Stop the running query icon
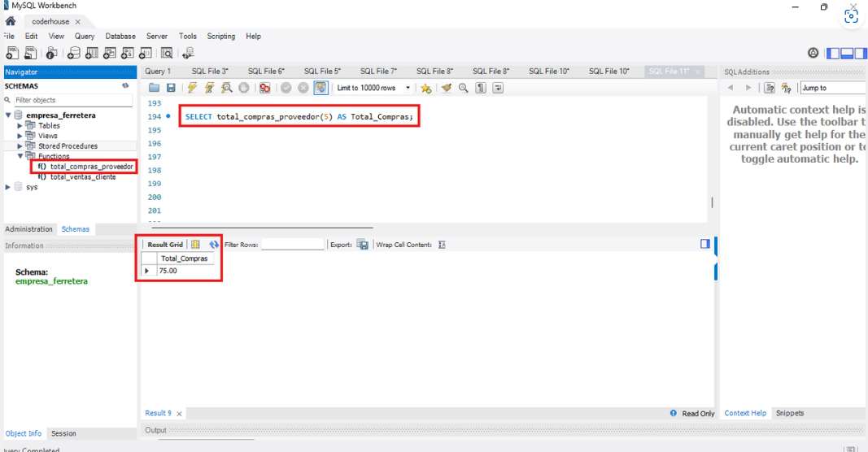Image resolution: width=868 pixels, height=452 pixels. (243, 88)
